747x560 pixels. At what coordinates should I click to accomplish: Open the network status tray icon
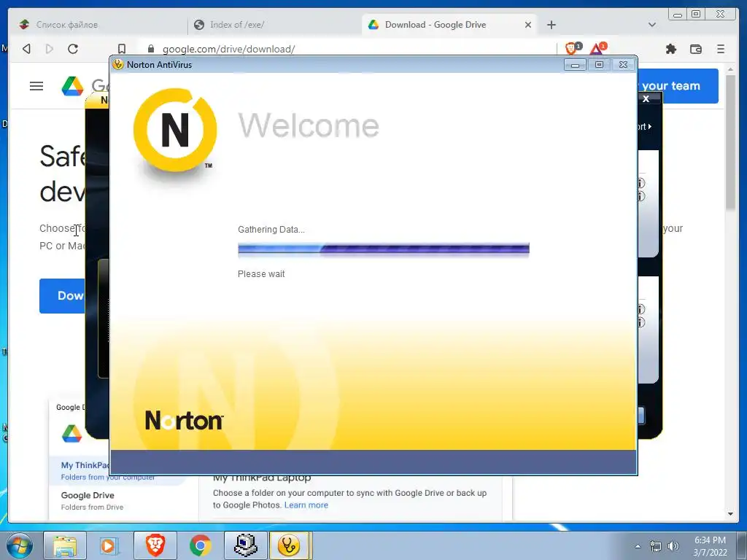coord(656,546)
